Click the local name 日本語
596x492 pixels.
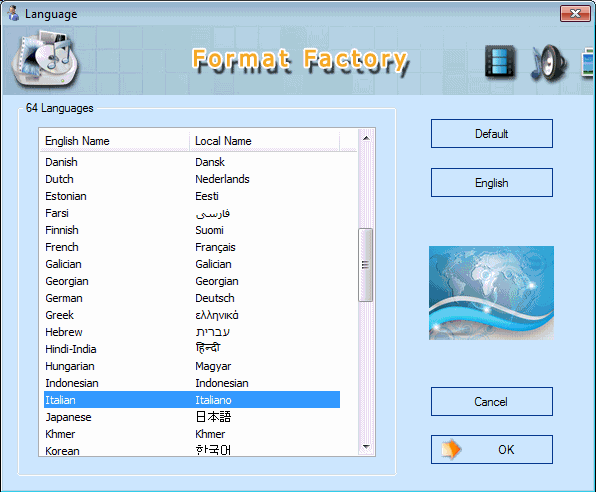click(x=213, y=417)
